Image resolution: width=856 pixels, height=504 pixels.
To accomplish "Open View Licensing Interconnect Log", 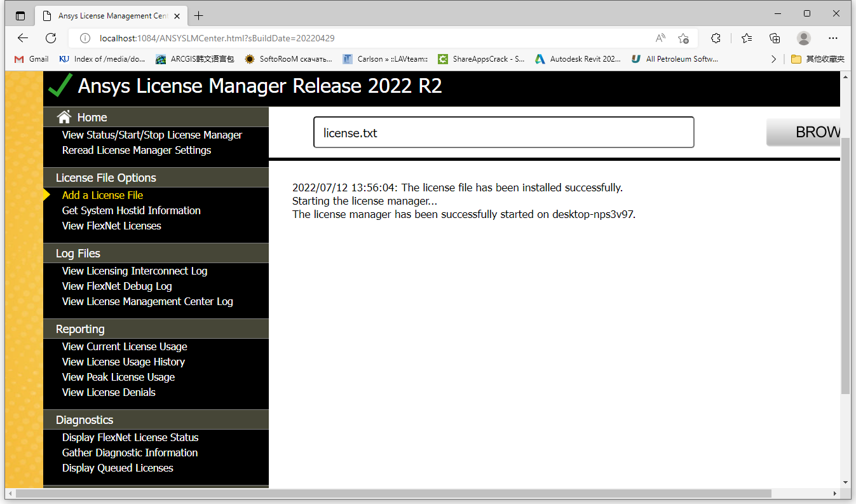I will pyautogui.click(x=135, y=271).
